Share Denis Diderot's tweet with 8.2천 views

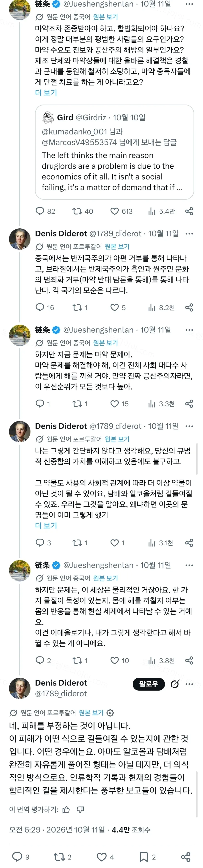(x=189, y=307)
